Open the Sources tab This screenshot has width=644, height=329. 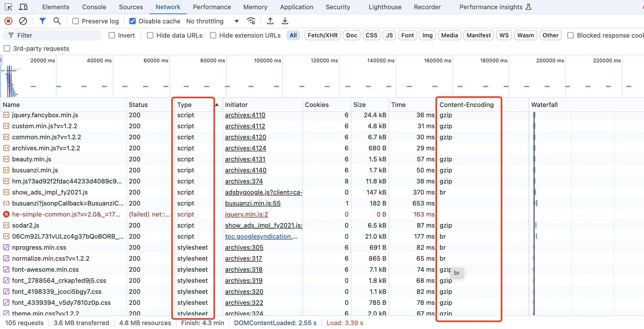click(x=131, y=7)
